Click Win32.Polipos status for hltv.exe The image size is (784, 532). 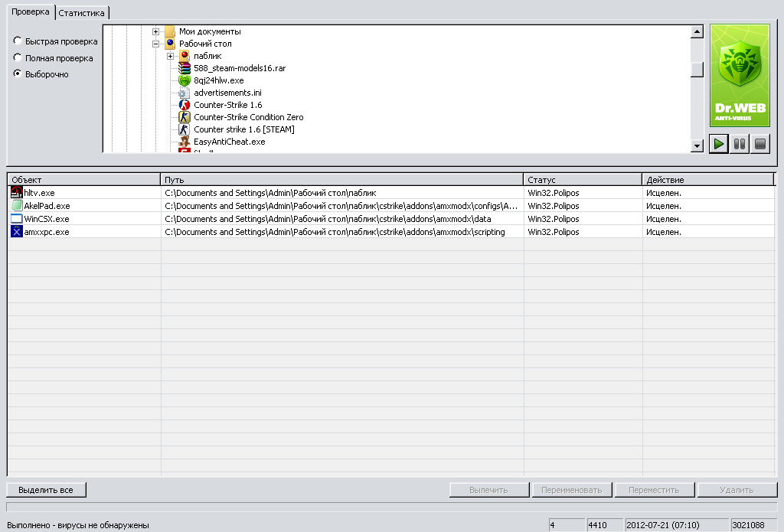point(553,193)
